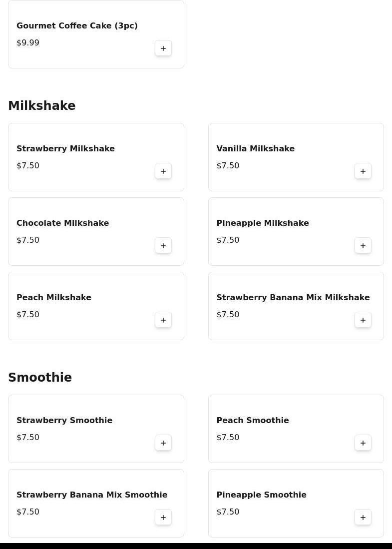The image size is (392, 549).
Task: Add Strawberry Smoothie with plus button
Action: 163,443
